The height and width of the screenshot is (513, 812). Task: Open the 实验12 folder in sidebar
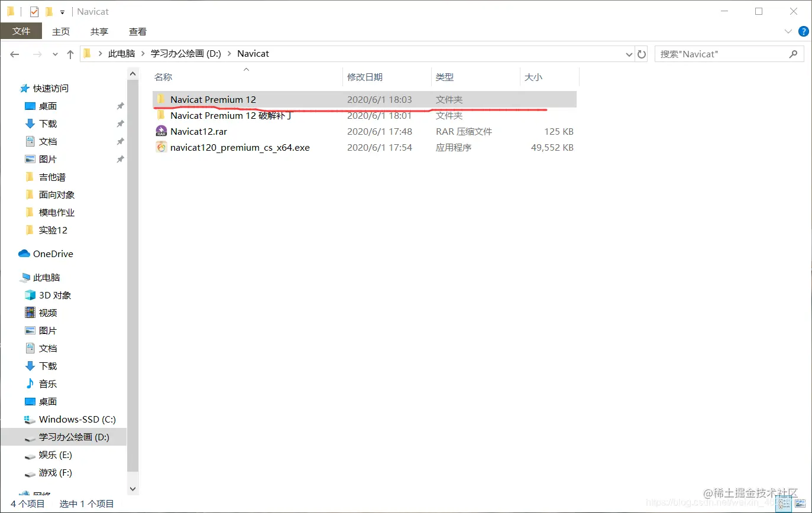tap(53, 230)
